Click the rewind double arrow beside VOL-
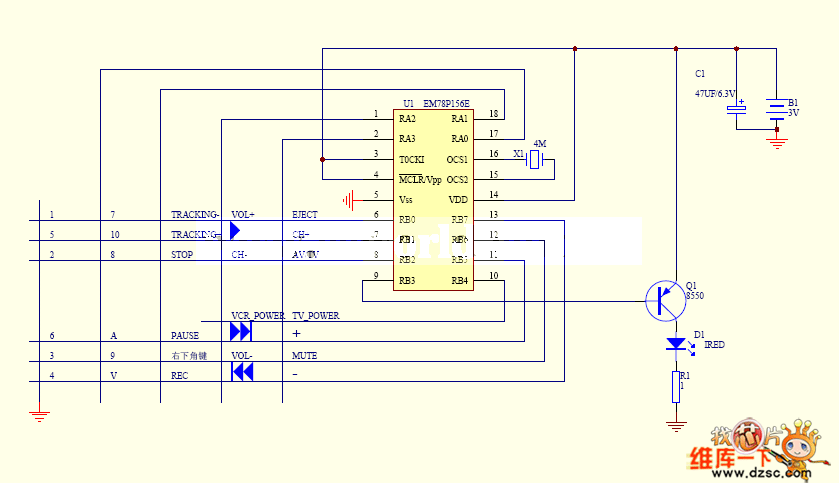839x483 pixels. pyautogui.click(x=241, y=372)
